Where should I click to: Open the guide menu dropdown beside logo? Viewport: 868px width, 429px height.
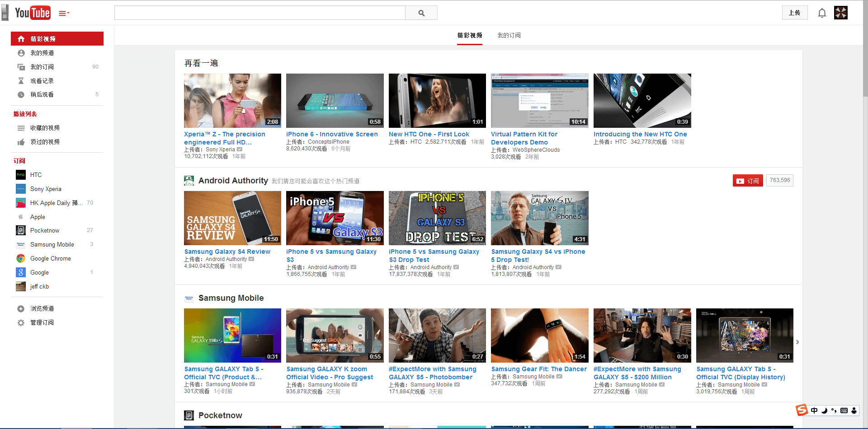[x=64, y=14]
